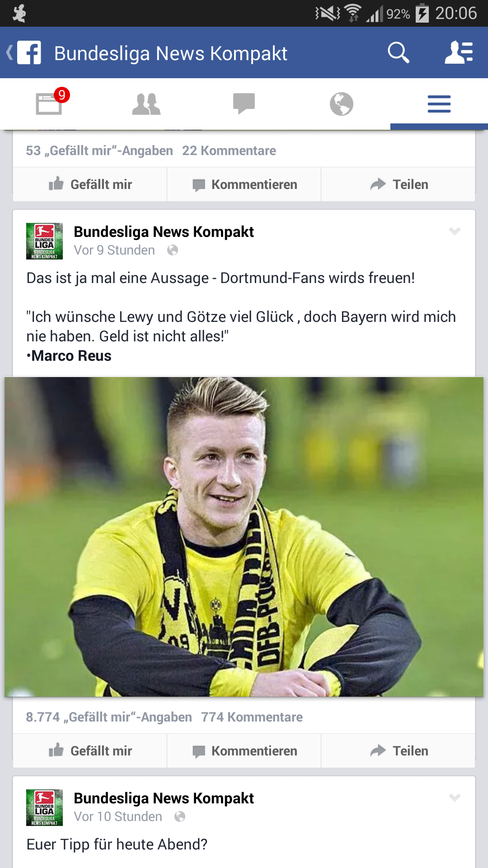Tap the Facebook logo back button
This screenshot has width=488, height=868.
pyautogui.click(x=24, y=53)
